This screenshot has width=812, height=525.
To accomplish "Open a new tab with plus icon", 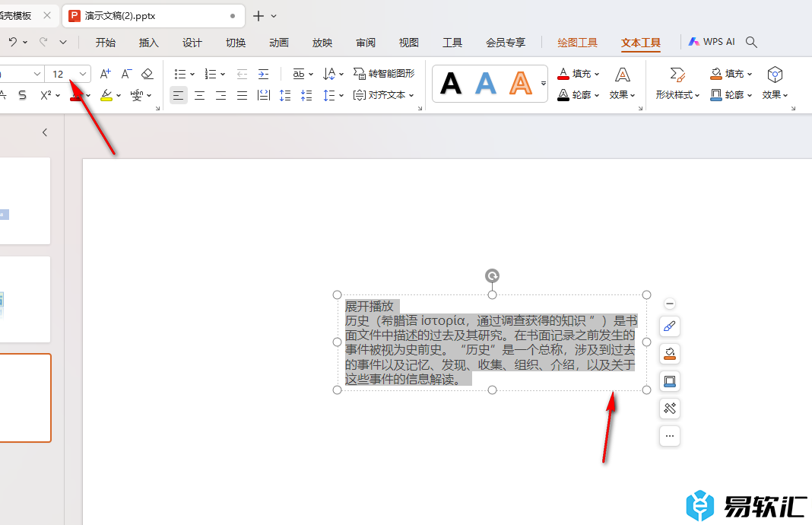I will click(x=259, y=16).
